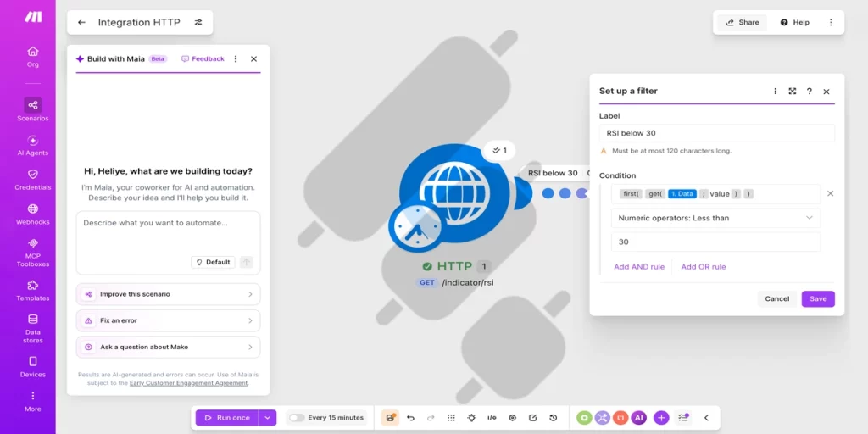Click the Run once button

point(227,418)
